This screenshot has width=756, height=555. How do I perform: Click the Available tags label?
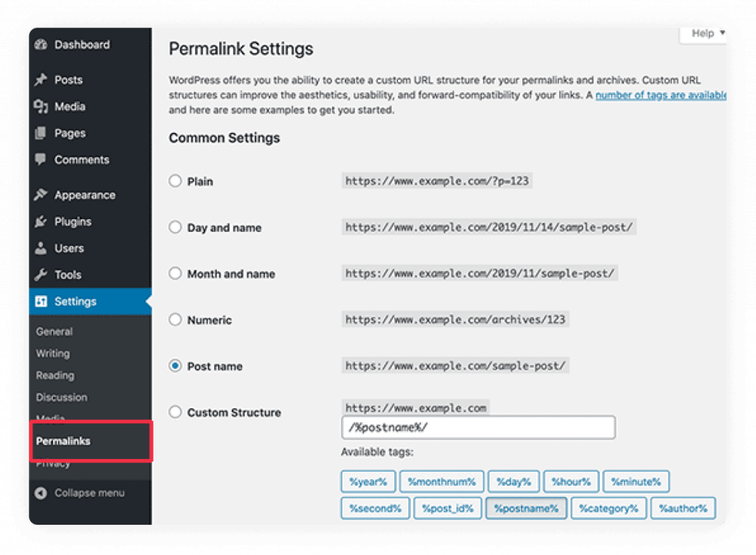(377, 452)
